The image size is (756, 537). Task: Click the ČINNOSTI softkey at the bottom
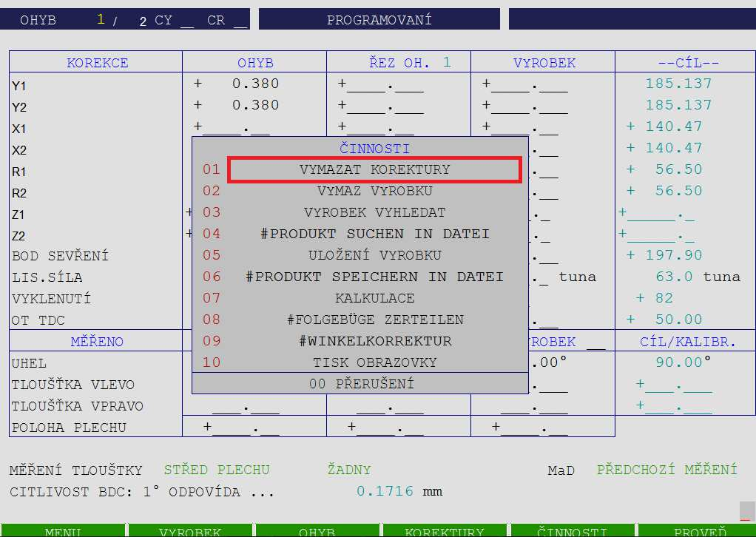tap(572, 530)
